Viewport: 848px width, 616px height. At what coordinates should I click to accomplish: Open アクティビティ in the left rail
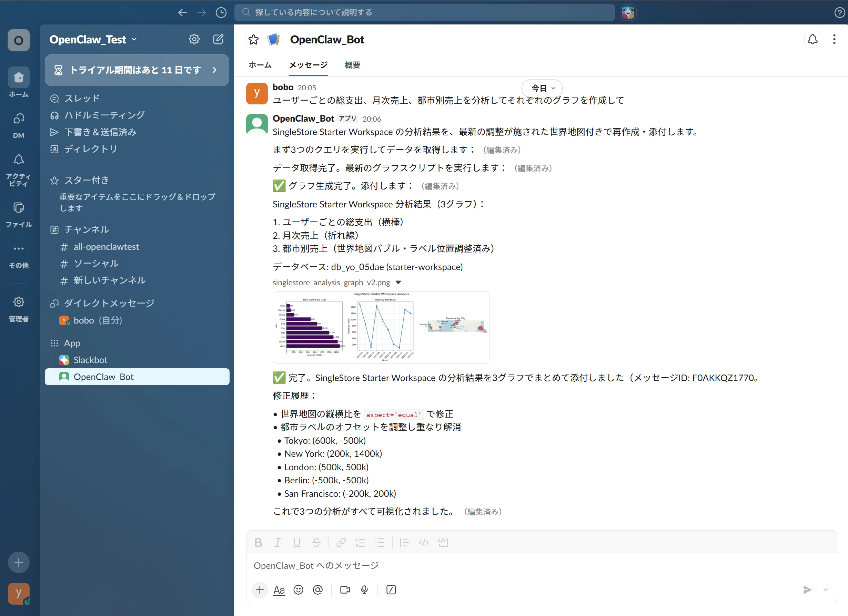point(19,170)
